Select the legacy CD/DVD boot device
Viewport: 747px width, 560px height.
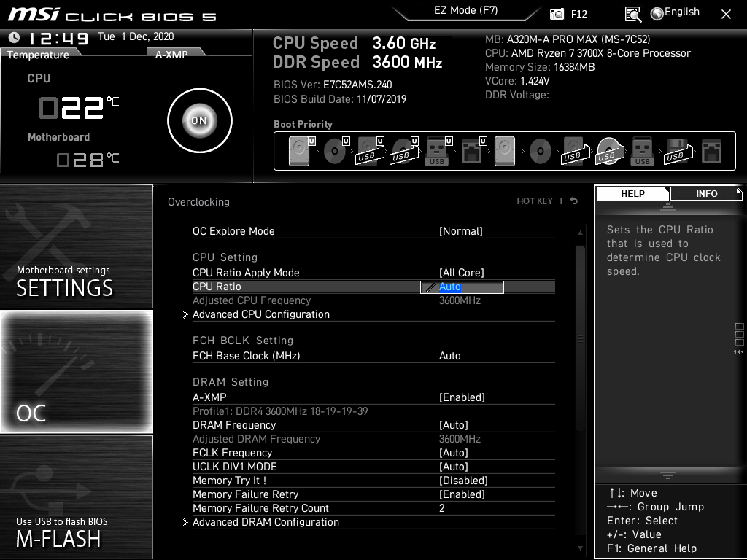tap(541, 152)
